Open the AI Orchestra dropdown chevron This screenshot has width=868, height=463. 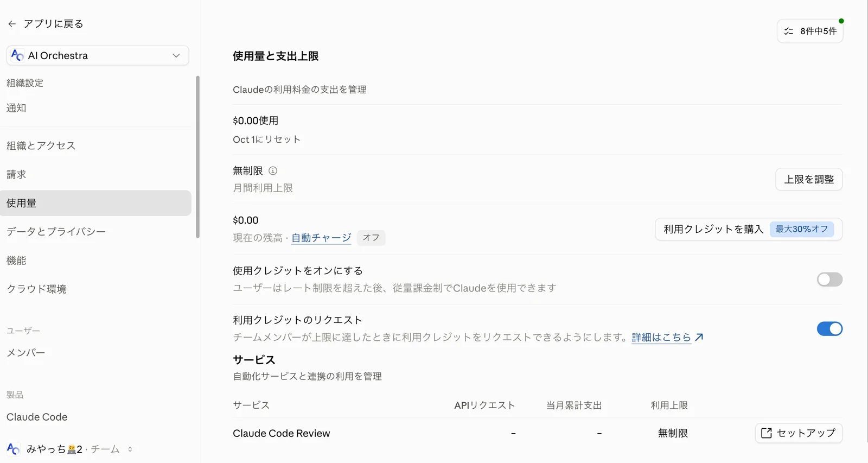coord(176,55)
